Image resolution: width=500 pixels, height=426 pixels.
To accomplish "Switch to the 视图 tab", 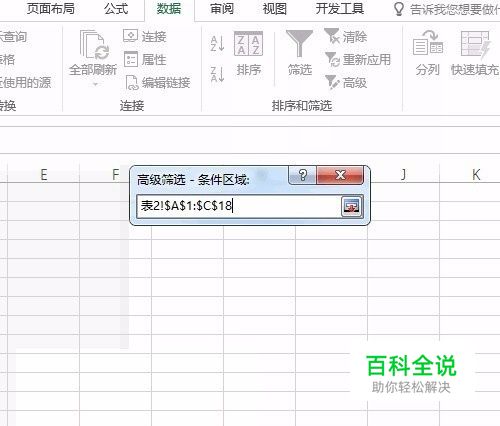I will 275,9.
